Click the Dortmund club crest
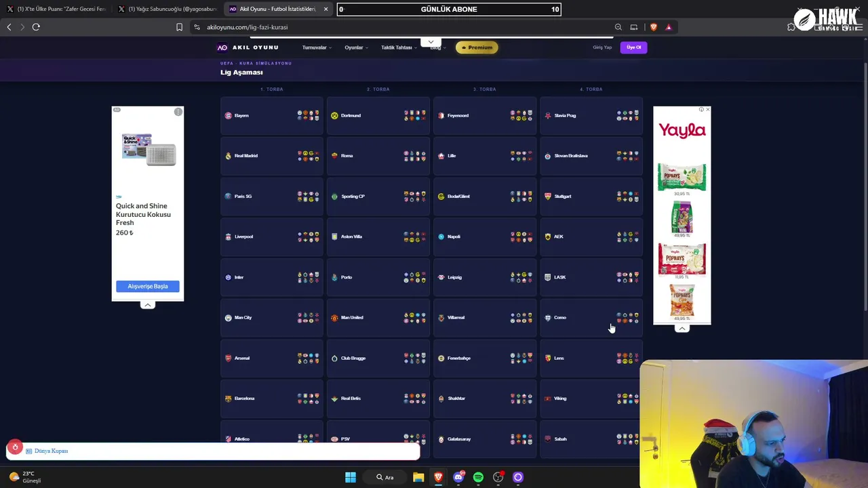 (334, 116)
